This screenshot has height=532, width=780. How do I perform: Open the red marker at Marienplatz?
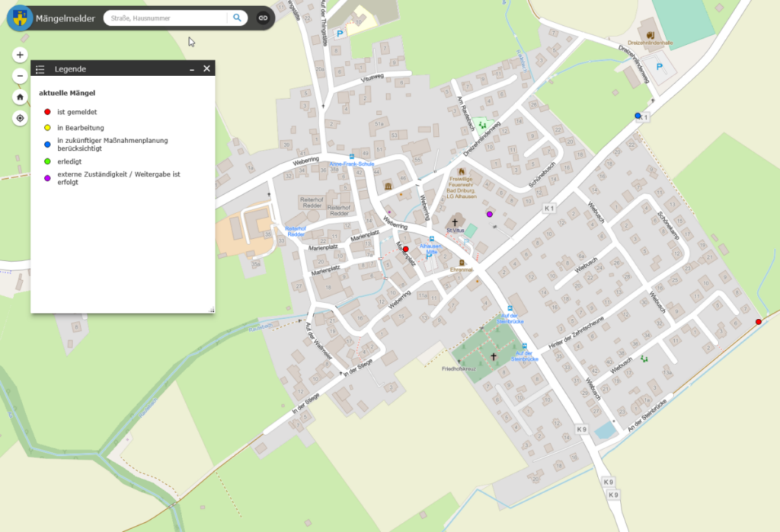[405, 249]
